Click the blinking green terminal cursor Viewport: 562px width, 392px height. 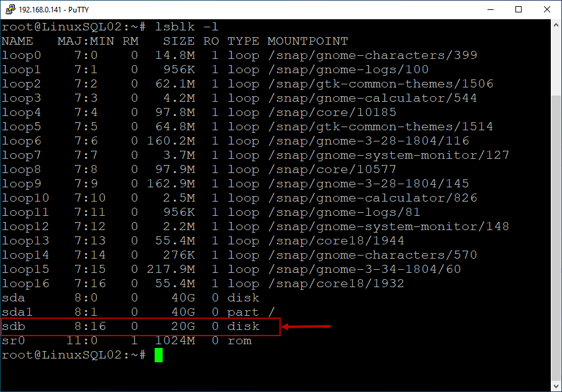159,355
